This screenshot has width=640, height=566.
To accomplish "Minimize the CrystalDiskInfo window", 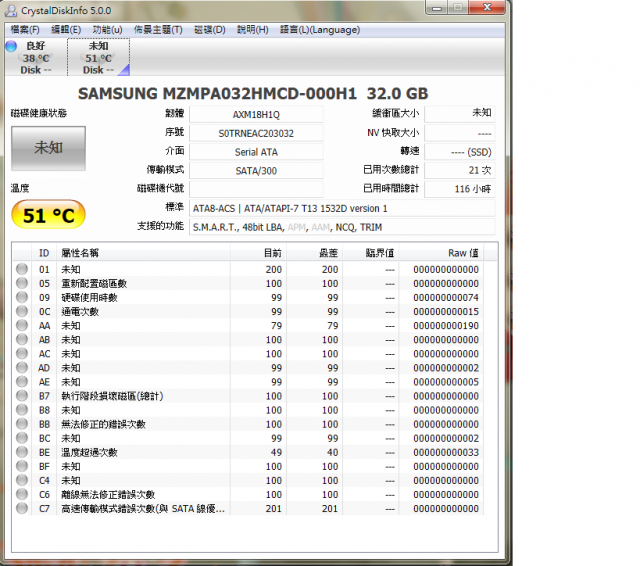I will (x=437, y=8).
